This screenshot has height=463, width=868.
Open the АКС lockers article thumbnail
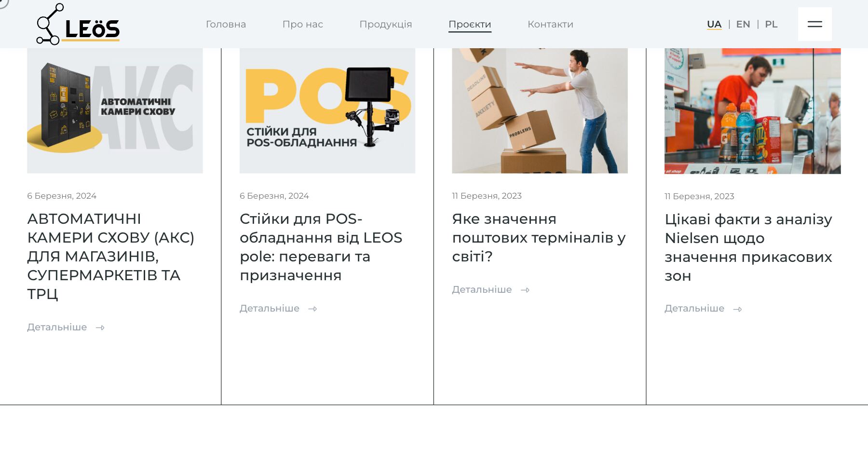pos(115,111)
